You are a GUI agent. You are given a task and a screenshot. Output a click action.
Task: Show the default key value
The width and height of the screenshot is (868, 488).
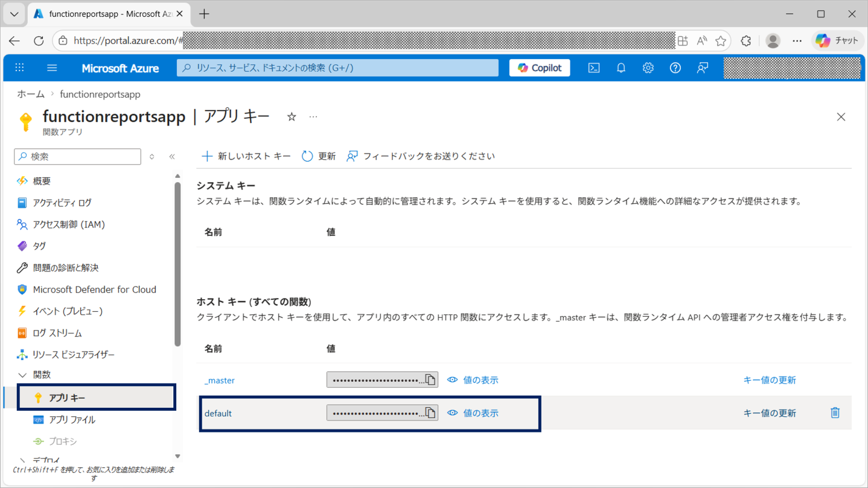click(473, 413)
